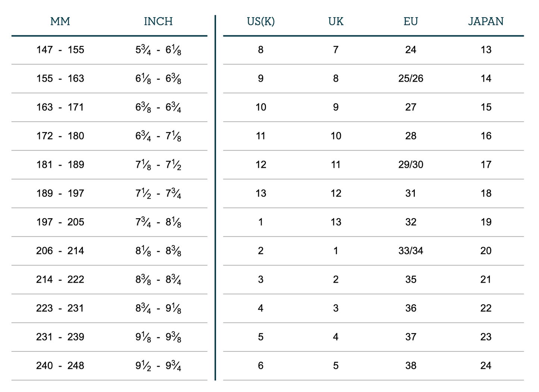Select EU size 33/34 cell

coord(411,251)
